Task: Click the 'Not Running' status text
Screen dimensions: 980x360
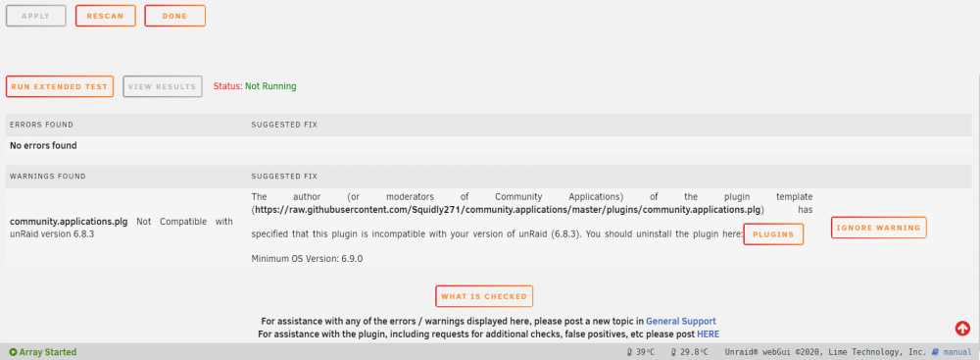Action: click(270, 86)
